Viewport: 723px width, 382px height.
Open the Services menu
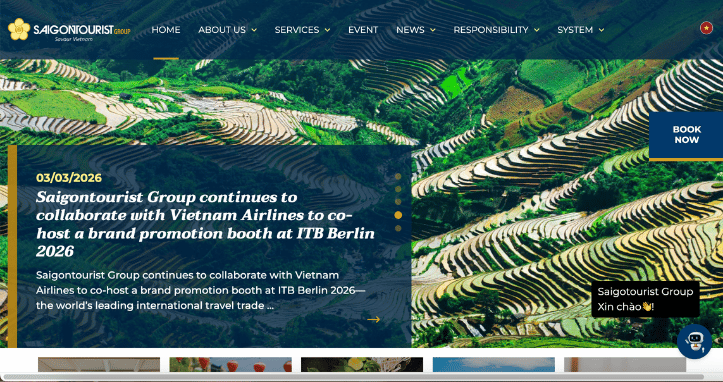click(x=296, y=30)
